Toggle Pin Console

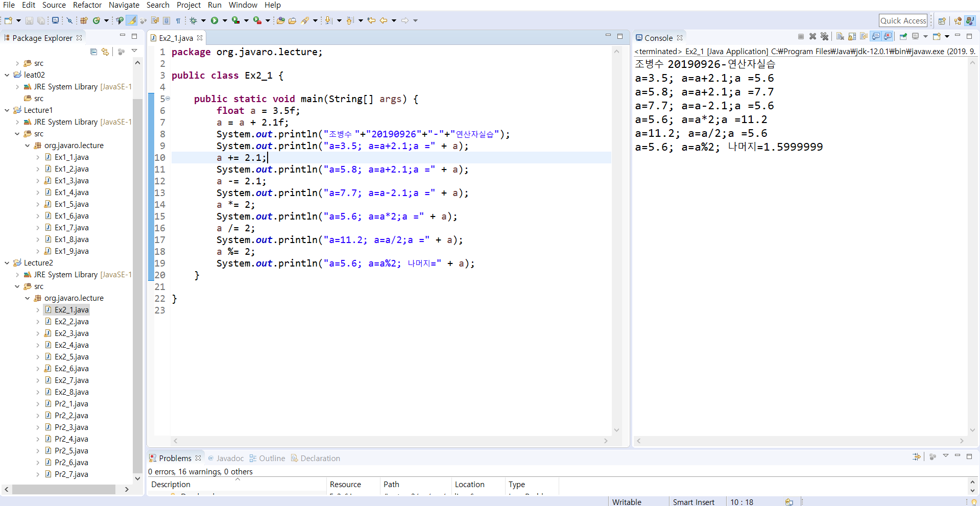coord(903,36)
